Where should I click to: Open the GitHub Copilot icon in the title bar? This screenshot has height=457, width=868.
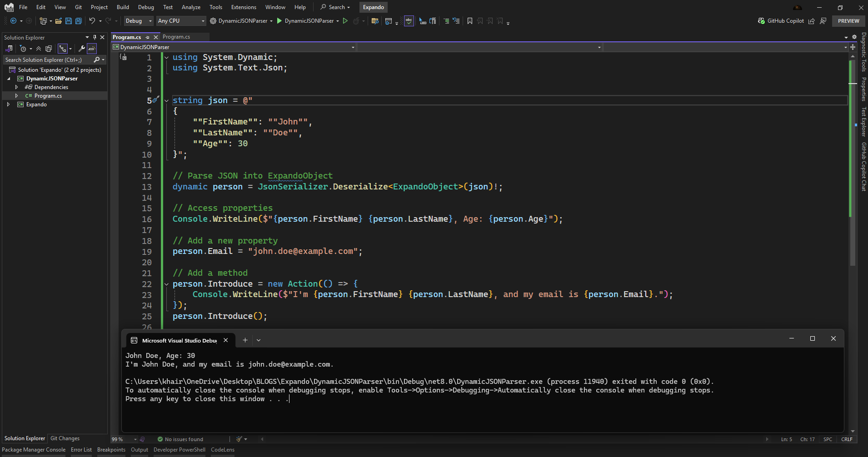pyautogui.click(x=761, y=20)
